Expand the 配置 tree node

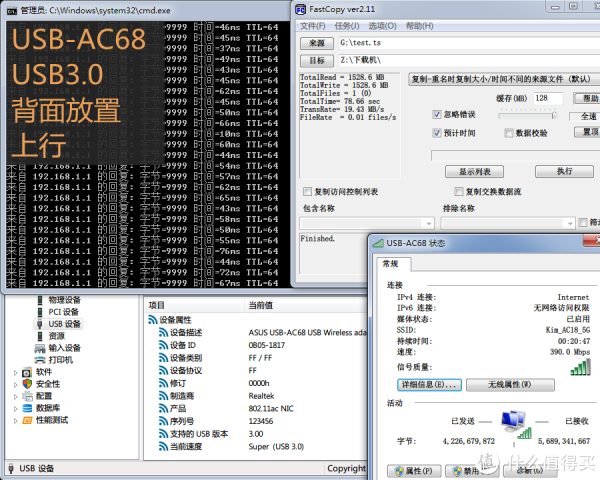tap(15, 397)
